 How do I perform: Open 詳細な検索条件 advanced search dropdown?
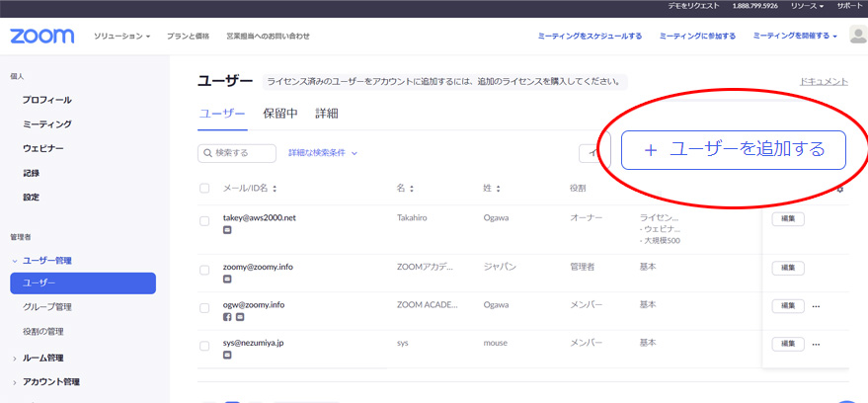coord(322,153)
